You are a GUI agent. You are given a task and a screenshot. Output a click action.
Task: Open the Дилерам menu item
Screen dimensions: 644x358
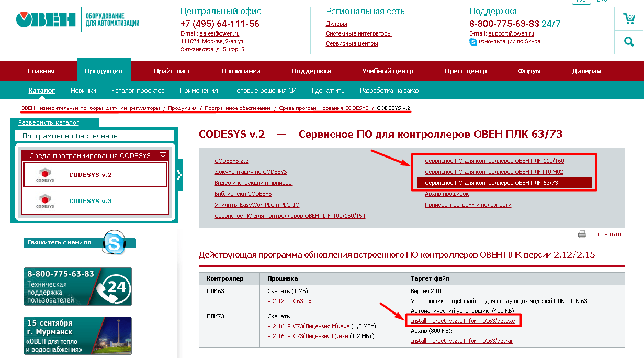[x=586, y=71]
